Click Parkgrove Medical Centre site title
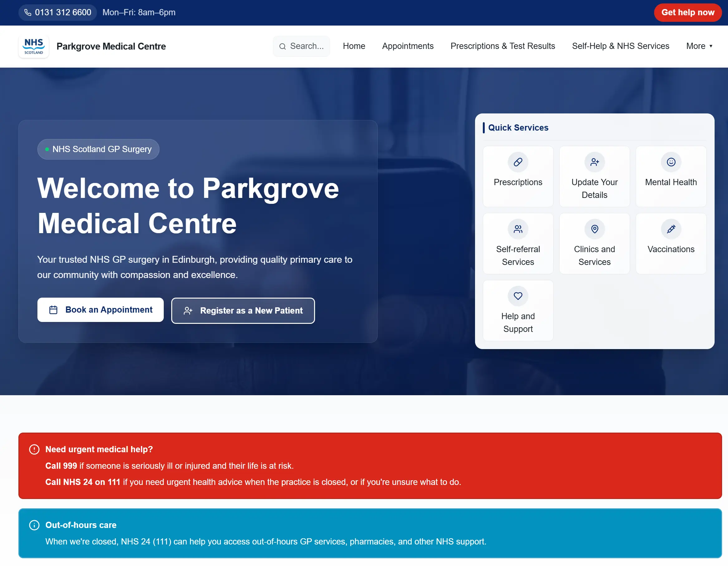 (111, 46)
